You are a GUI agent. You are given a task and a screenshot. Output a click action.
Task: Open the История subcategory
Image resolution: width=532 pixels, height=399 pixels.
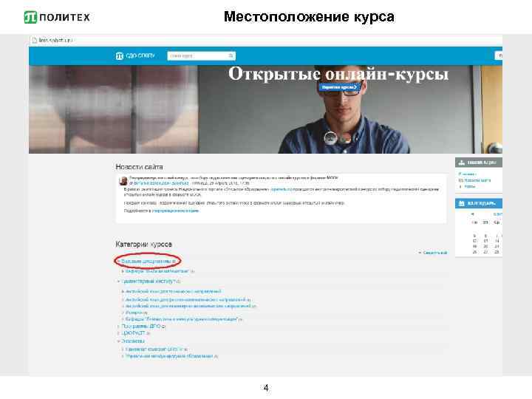click(x=136, y=313)
